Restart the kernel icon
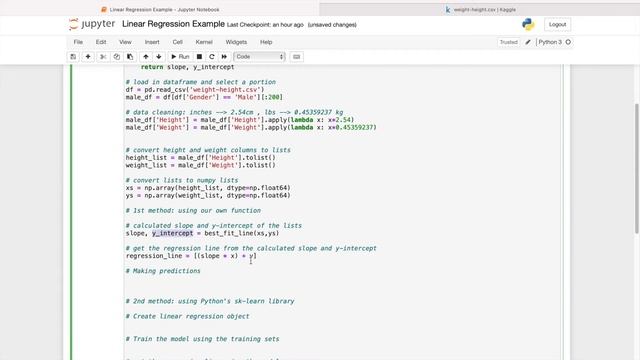 [212, 57]
